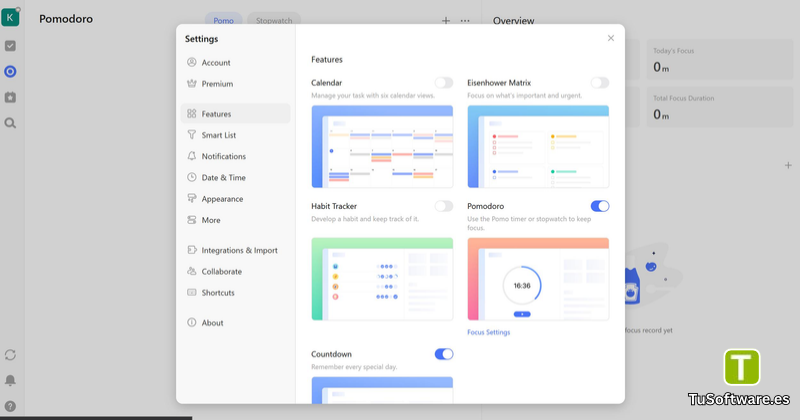This screenshot has width=800, height=420.
Task: Open Collaborate settings
Action: pyautogui.click(x=235, y=271)
